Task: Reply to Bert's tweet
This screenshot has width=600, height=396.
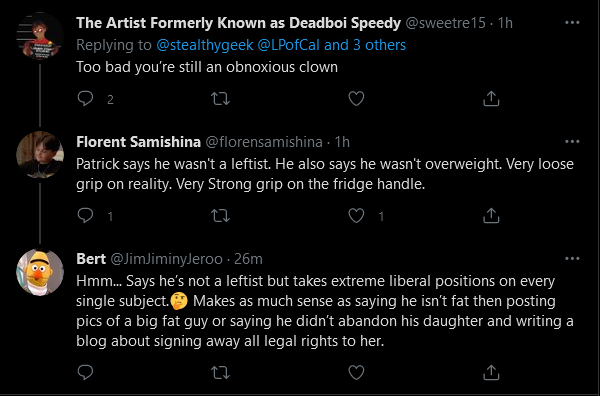Action: 85,372
